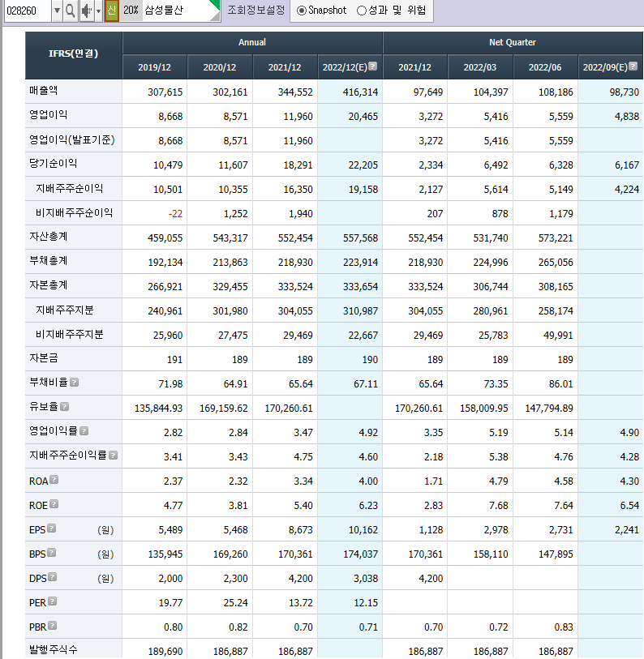Click the 당기순이익 row label

point(53,164)
